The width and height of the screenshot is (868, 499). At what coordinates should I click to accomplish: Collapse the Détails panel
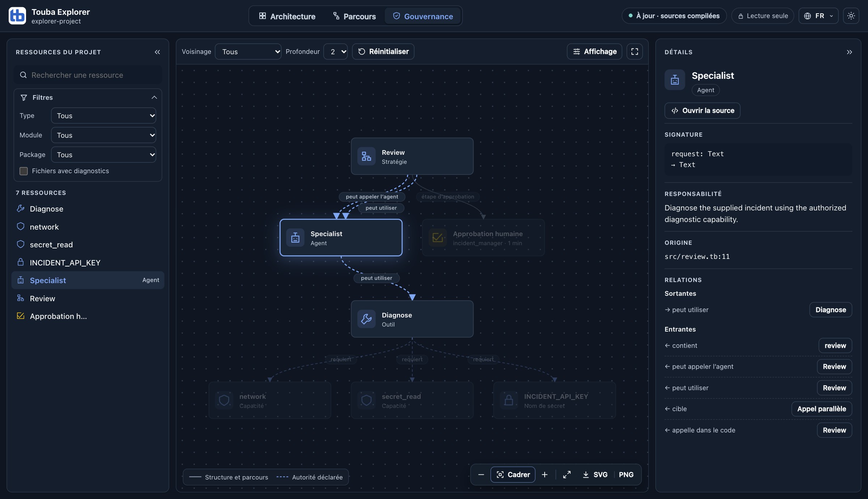pos(849,52)
